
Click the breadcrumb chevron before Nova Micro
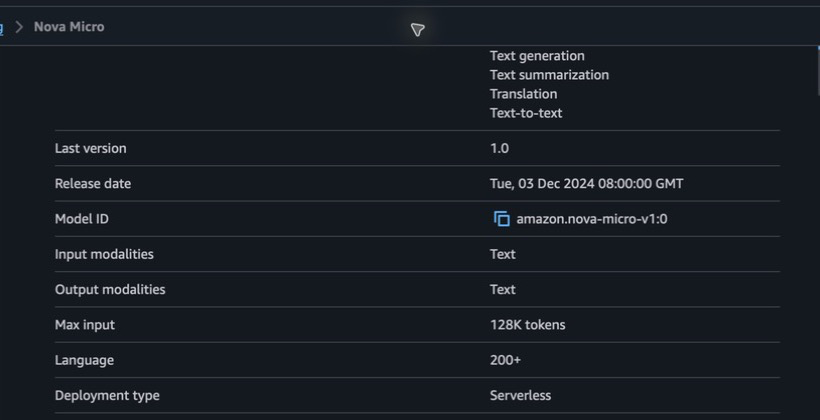click(x=19, y=27)
